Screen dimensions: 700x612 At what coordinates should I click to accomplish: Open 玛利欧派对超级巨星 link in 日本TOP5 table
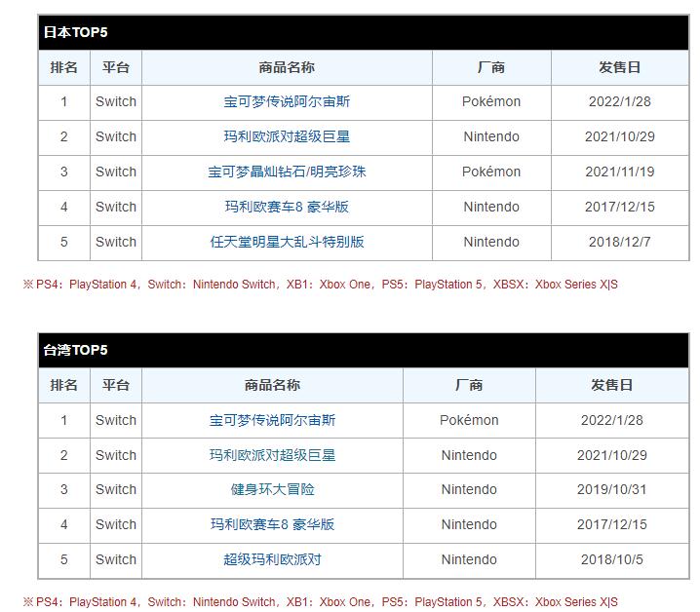click(x=287, y=136)
